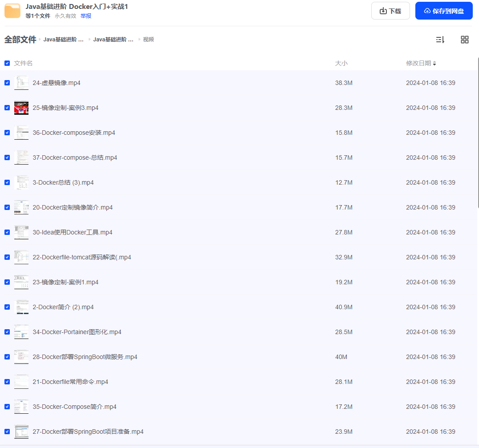
Task: Open file name 30-Idea使用Docker工具.mp4
Action: [73, 232]
